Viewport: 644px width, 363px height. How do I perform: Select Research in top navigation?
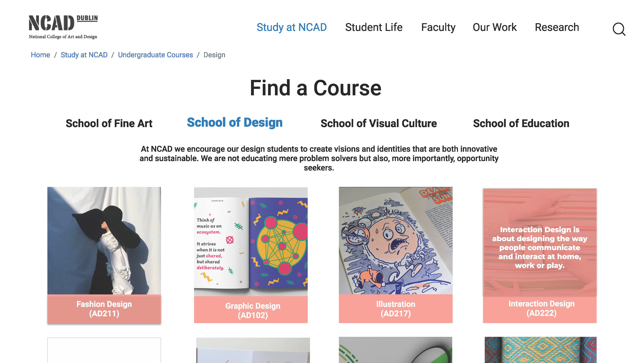pyautogui.click(x=557, y=27)
